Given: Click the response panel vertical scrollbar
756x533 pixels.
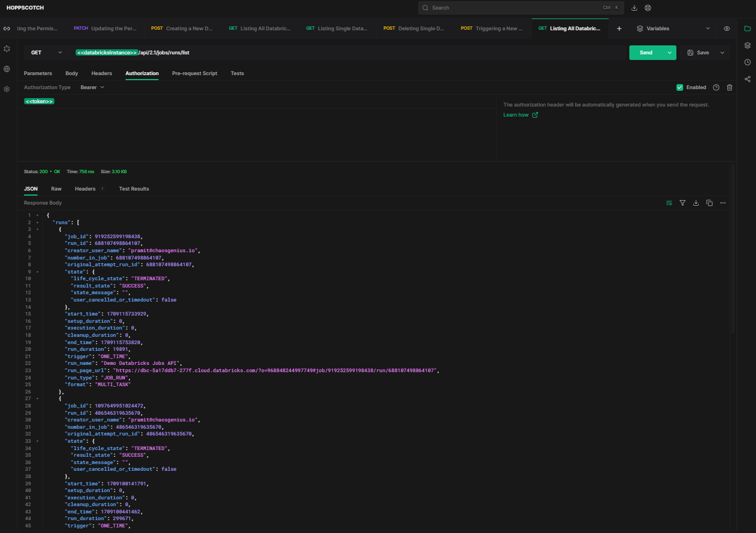Looking at the screenshot, I should tap(732, 252).
